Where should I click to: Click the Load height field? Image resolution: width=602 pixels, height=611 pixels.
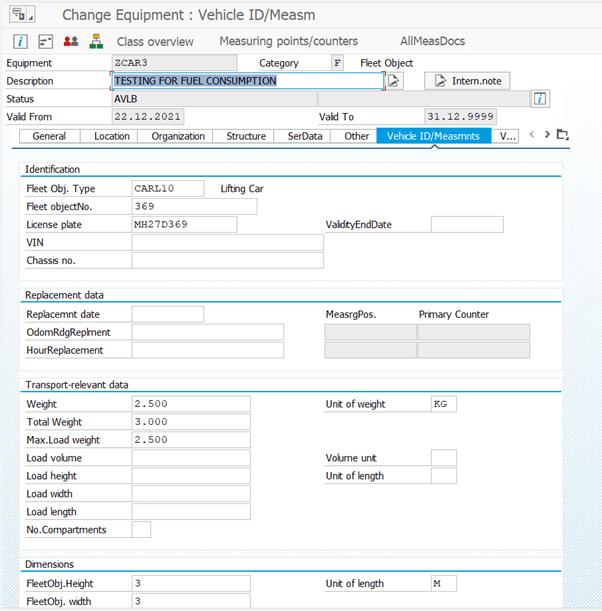[191, 475]
